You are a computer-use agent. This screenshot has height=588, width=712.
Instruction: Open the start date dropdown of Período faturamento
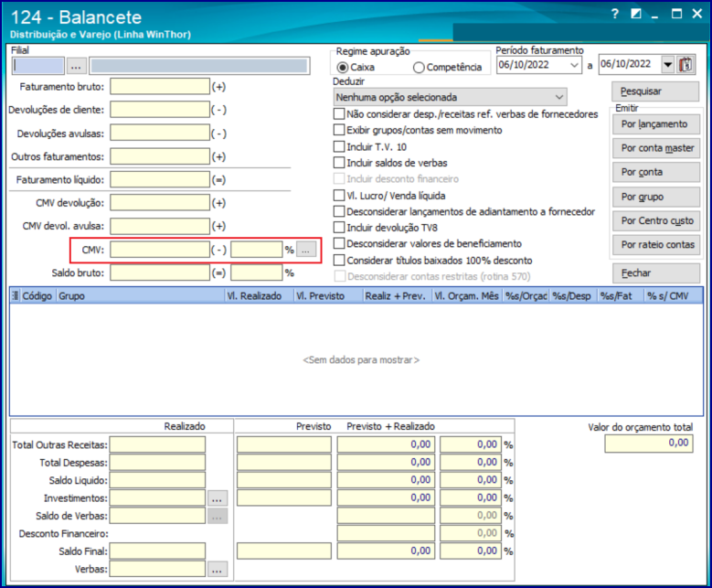coord(574,65)
